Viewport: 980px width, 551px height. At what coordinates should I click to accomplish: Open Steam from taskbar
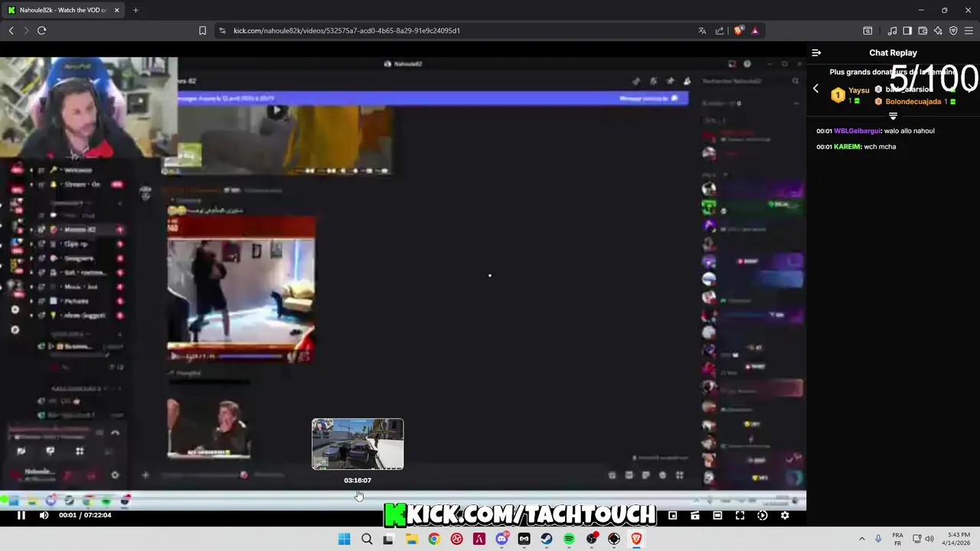tap(547, 539)
